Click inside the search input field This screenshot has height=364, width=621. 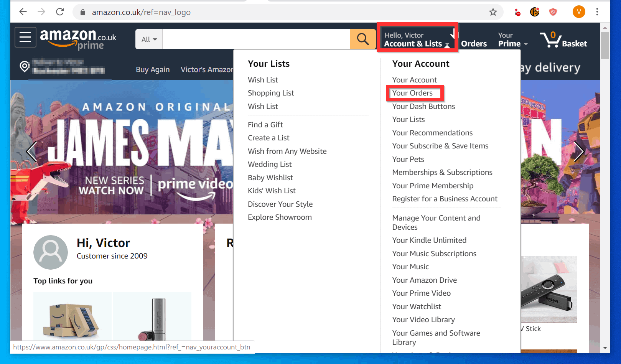coord(256,39)
